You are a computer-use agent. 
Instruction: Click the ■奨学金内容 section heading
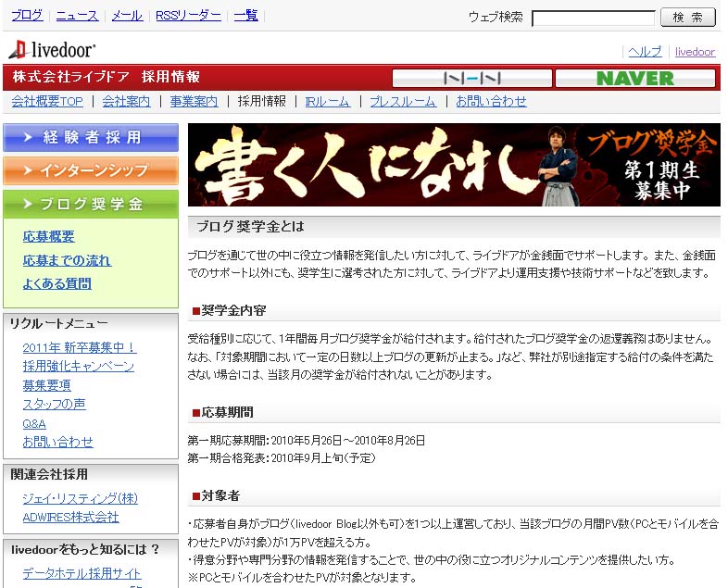(x=230, y=310)
